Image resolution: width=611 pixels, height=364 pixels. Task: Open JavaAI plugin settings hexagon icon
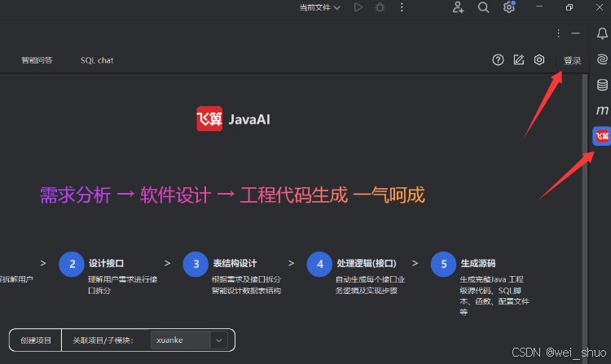(x=539, y=60)
